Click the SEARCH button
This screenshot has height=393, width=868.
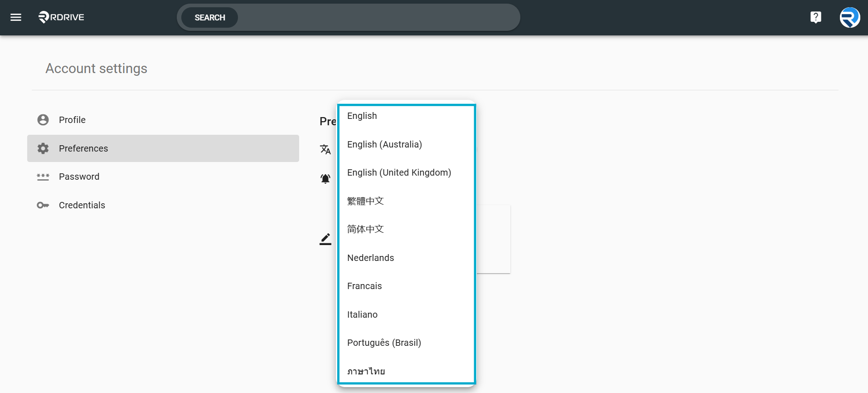point(210,17)
